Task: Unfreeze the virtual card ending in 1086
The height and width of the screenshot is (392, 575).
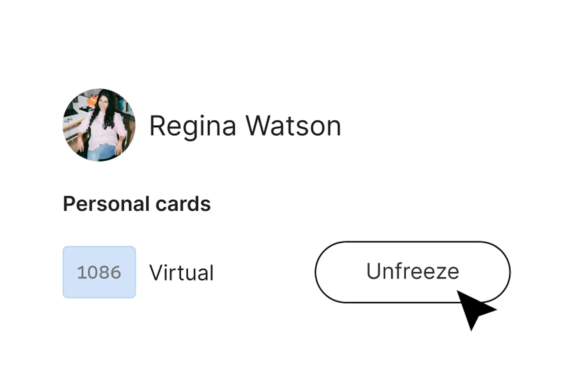Action: click(x=413, y=272)
